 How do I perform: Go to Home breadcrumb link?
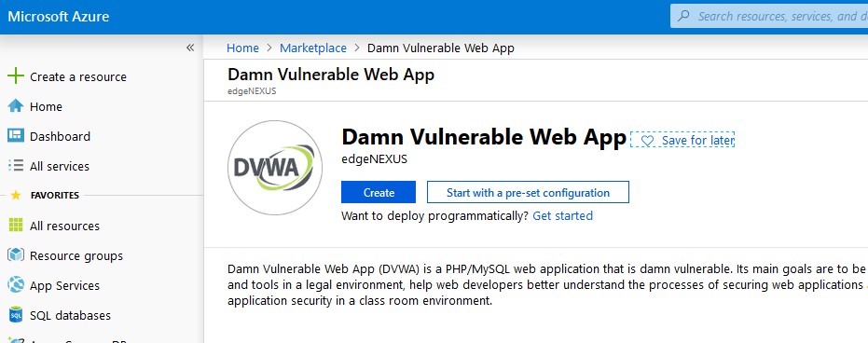(x=242, y=48)
